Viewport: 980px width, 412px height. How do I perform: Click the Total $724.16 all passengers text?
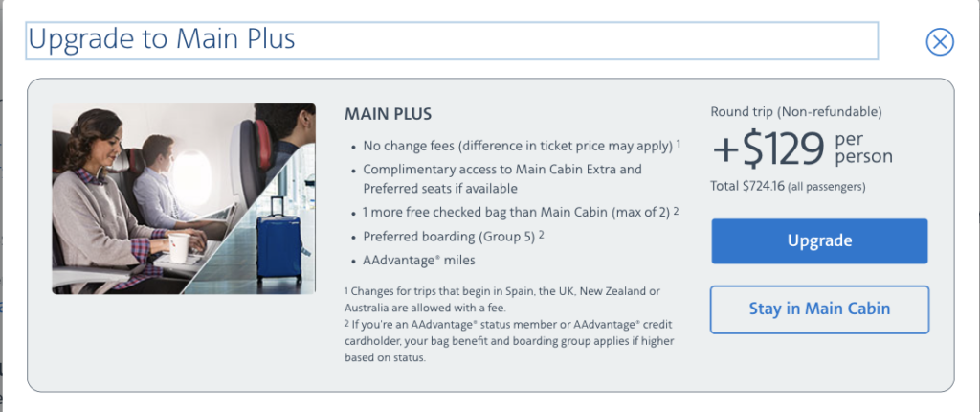788,187
